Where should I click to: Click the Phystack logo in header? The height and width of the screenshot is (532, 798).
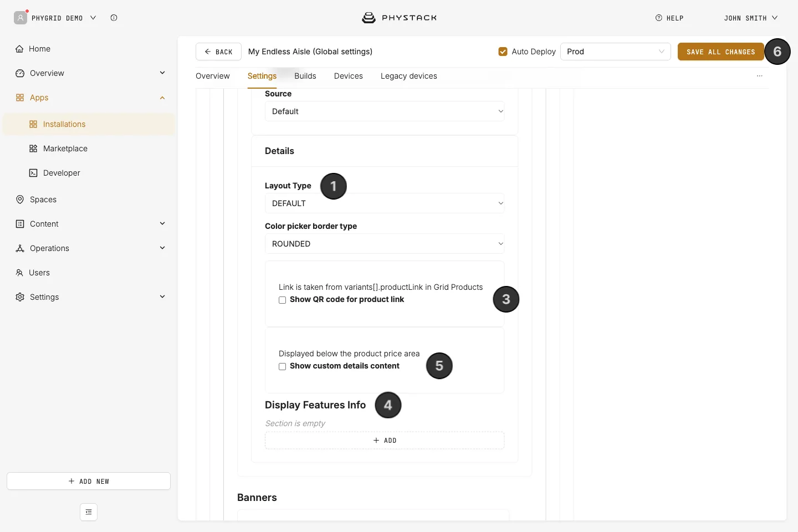[399, 18]
